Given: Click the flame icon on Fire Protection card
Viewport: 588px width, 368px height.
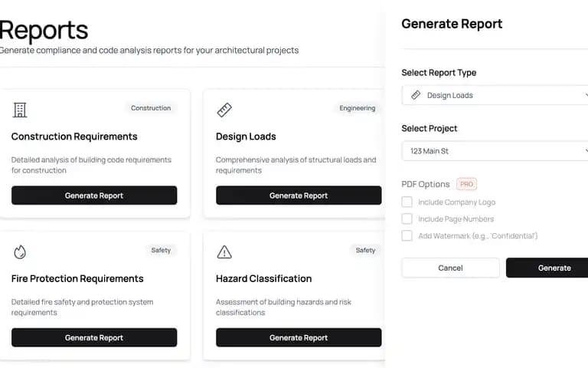Looking at the screenshot, I should [x=19, y=252].
